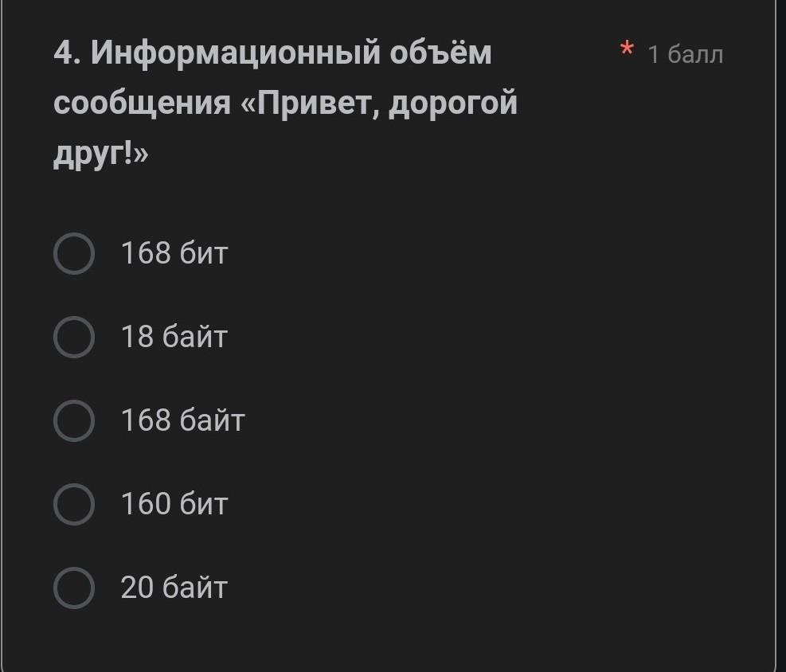
Task: Click the word "сообщения" in the question
Action: [142, 104]
